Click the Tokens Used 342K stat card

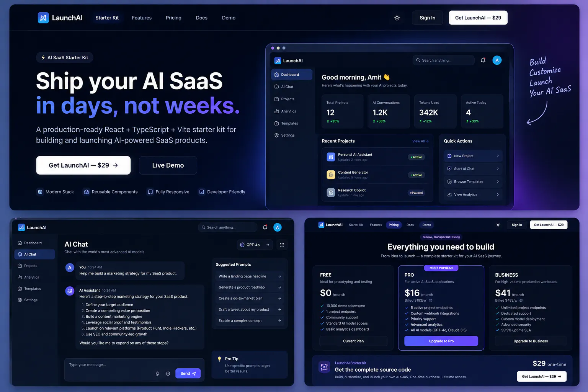[435, 111]
